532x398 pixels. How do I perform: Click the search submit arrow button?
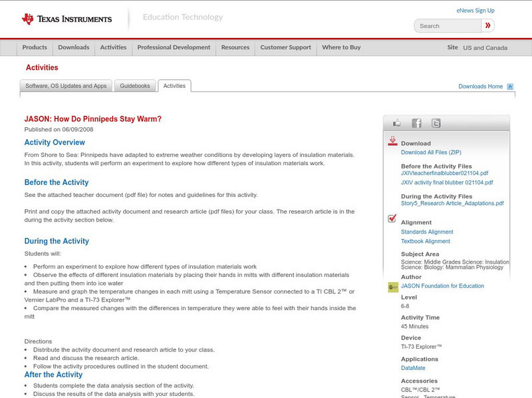click(487, 25)
